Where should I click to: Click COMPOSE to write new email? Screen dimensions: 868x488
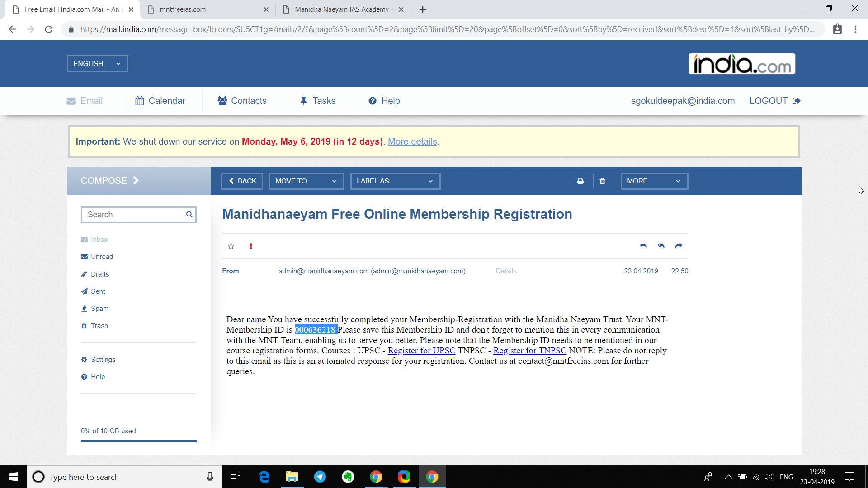(138, 181)
